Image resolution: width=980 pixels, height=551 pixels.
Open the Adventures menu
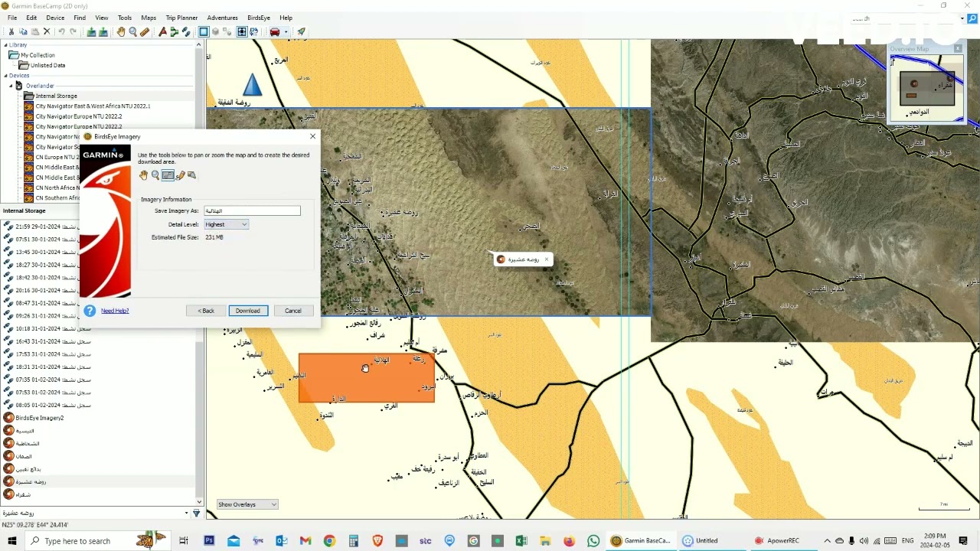click(223, 18)
